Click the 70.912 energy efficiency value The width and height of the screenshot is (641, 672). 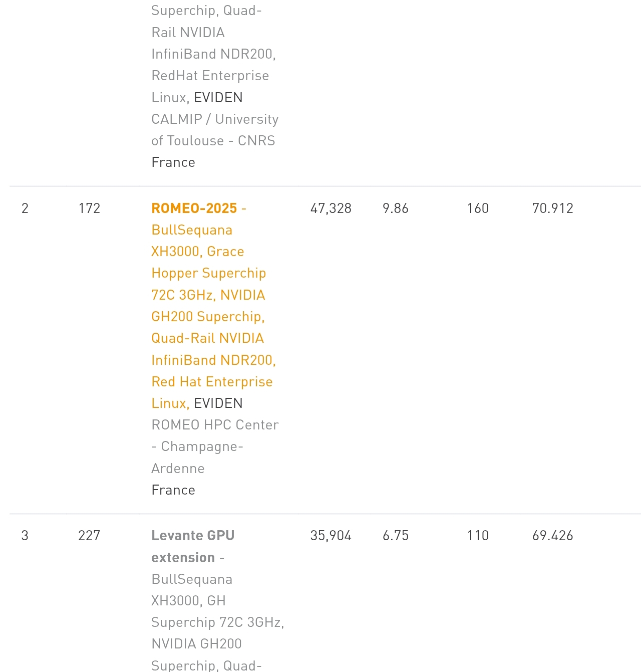coord(552,208)
